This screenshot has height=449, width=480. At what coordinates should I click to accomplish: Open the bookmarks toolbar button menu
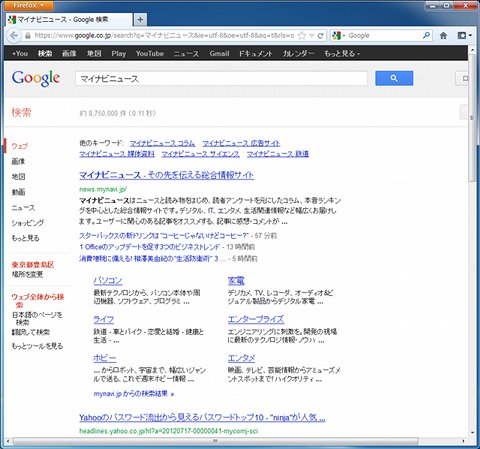(x=465, y=35)
